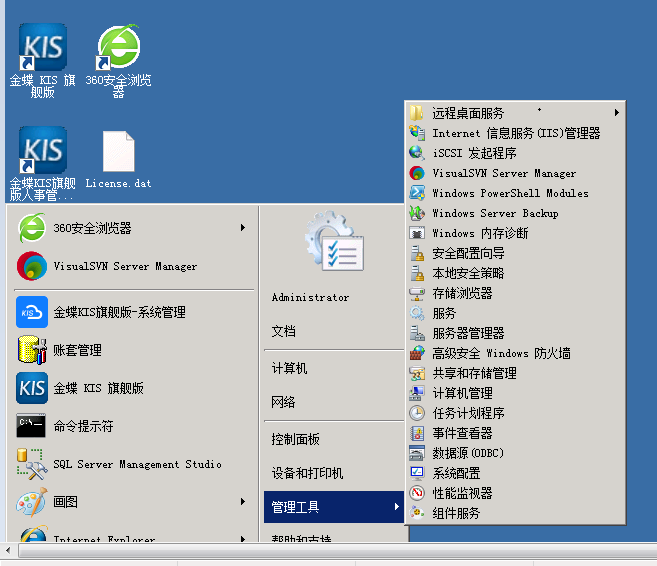Open 360安全浏览器 desktop shortcut
Screen dimensions: 657x566
(x=119, y=61)
